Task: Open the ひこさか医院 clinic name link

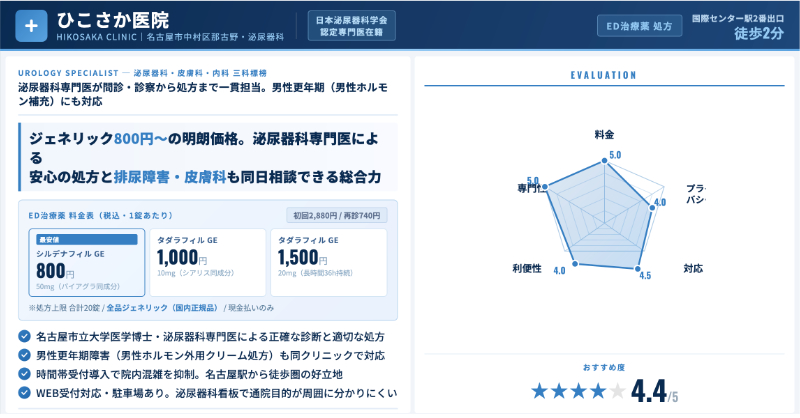Action: (x=113, y=20)
